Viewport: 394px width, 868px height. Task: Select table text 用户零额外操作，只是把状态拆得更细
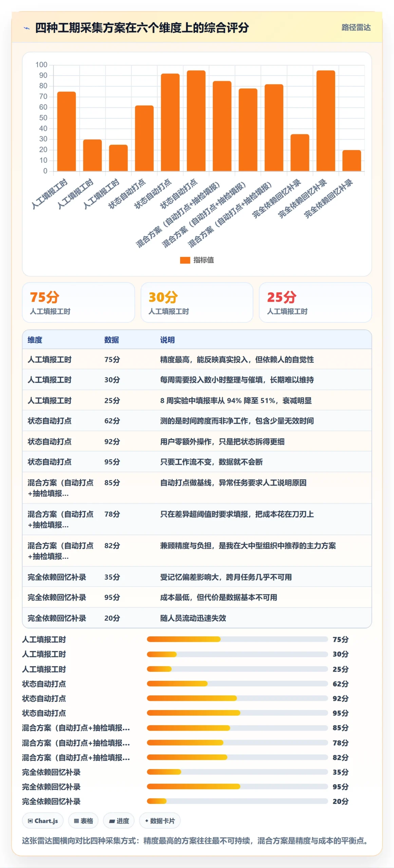point(222,441)
